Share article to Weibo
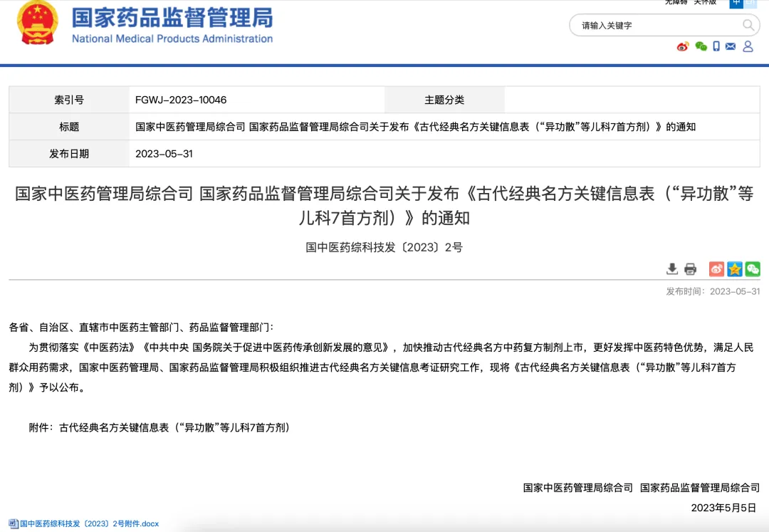The image size is (769, 532). (x=716, y=268)
